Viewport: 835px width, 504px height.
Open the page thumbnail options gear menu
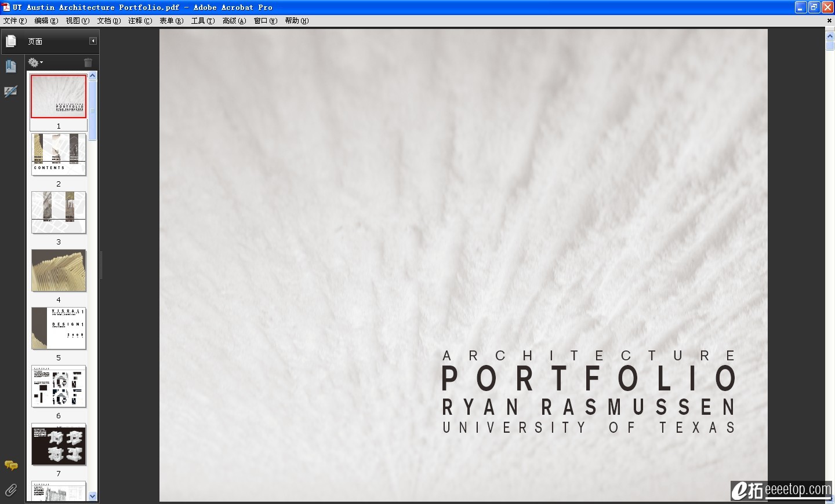click(x=35, y=63)
